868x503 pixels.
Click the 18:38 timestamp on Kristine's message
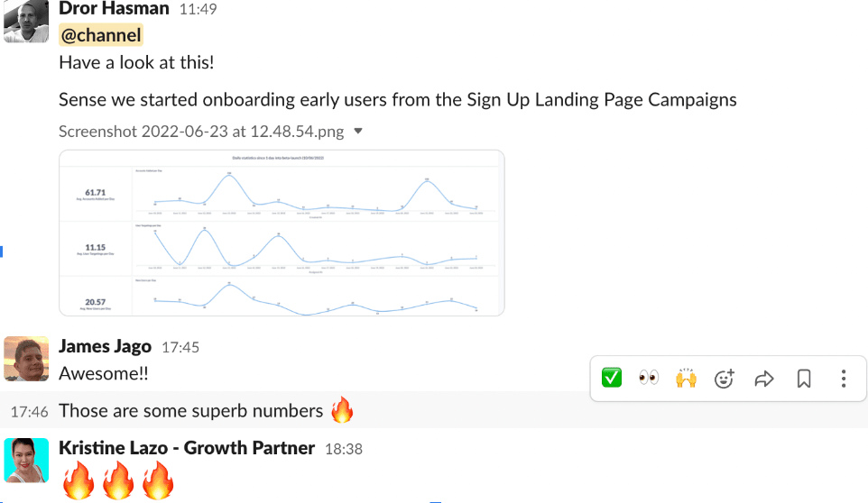click(344, 449)
